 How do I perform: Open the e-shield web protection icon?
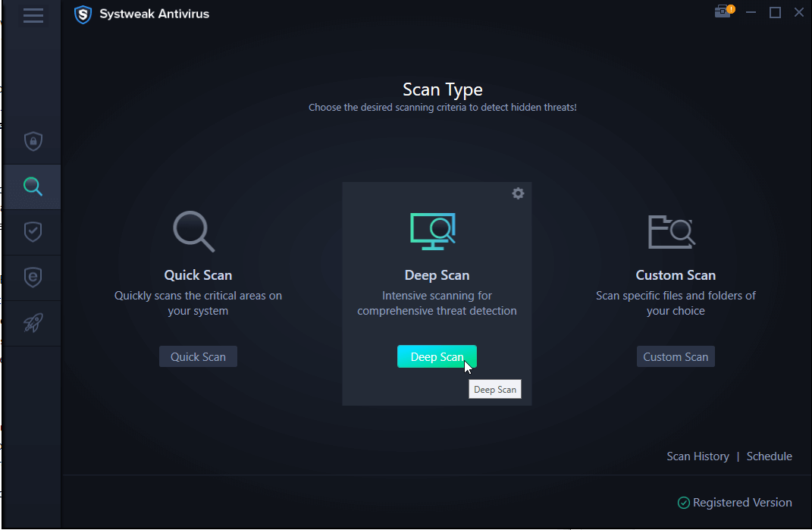[33, 278]
